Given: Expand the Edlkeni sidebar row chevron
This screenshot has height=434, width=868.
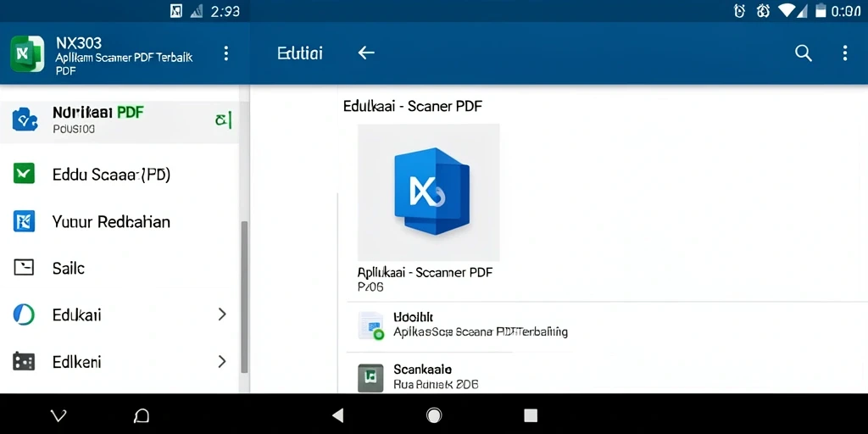Looking at the screenshot, I should pos(222,361).
